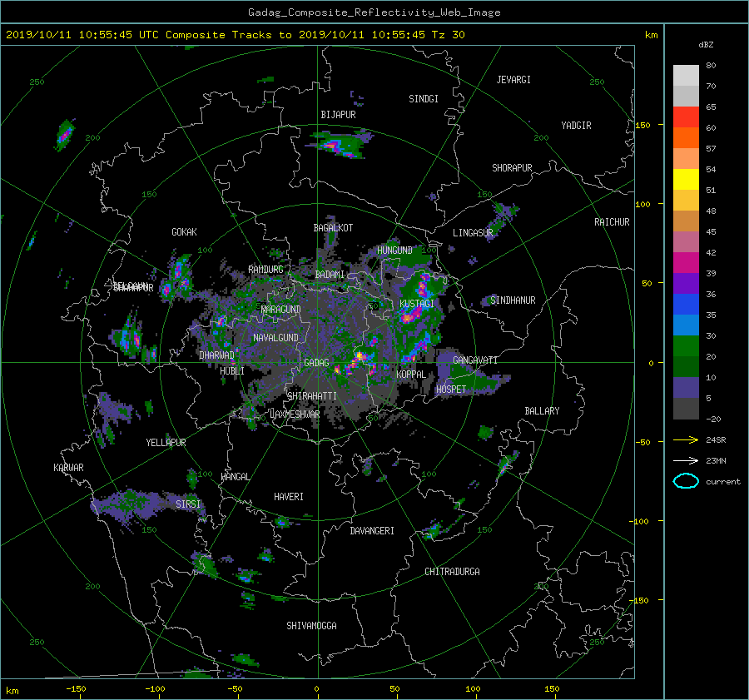Click the '-150' tick on the bottom km axis
The height and width of the screenshot is (700, 749).
click(x=76, y=689)
